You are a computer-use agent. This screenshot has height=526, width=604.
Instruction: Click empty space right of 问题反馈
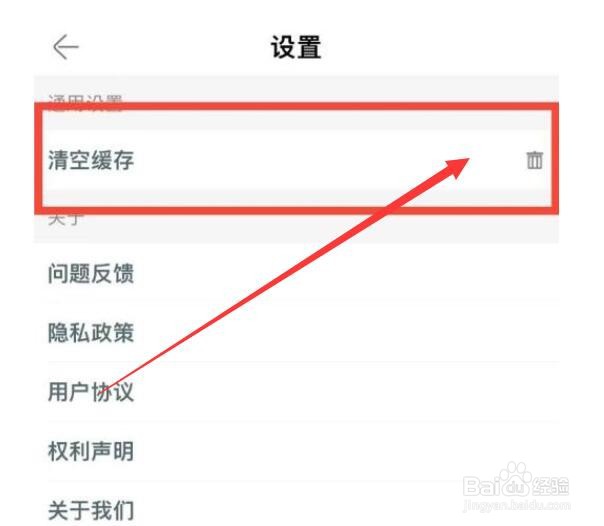coord(347,273)
